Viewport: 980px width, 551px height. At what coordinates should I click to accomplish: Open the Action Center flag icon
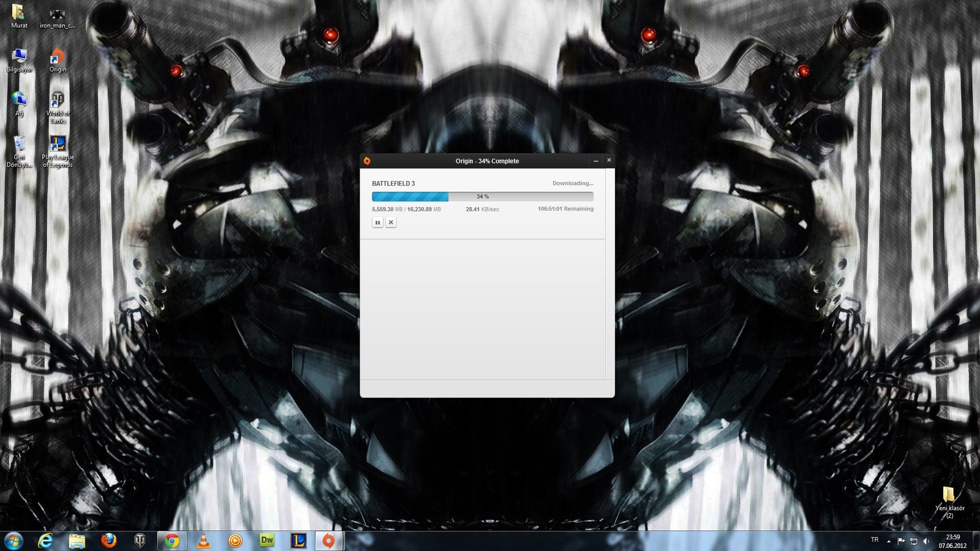(901, 541)
